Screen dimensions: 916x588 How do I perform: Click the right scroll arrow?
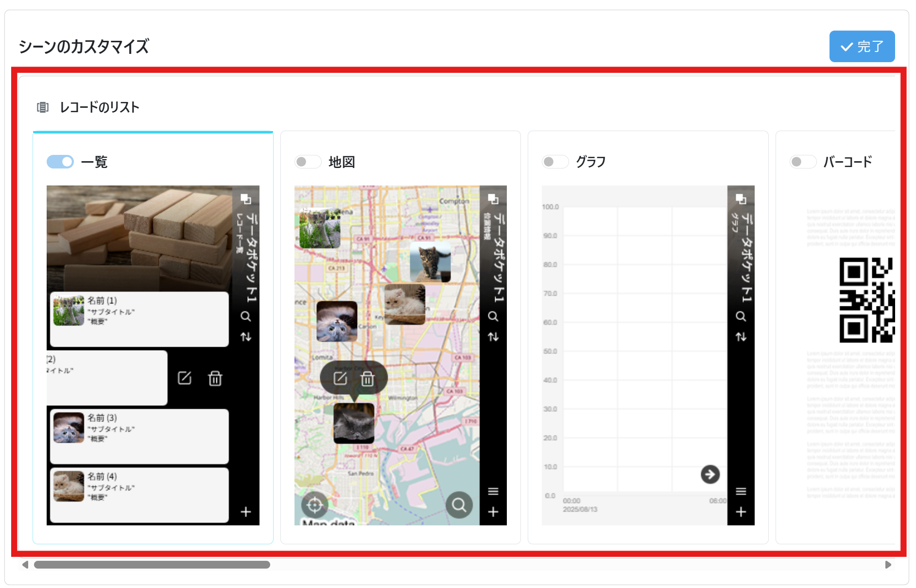coord(888,565)
